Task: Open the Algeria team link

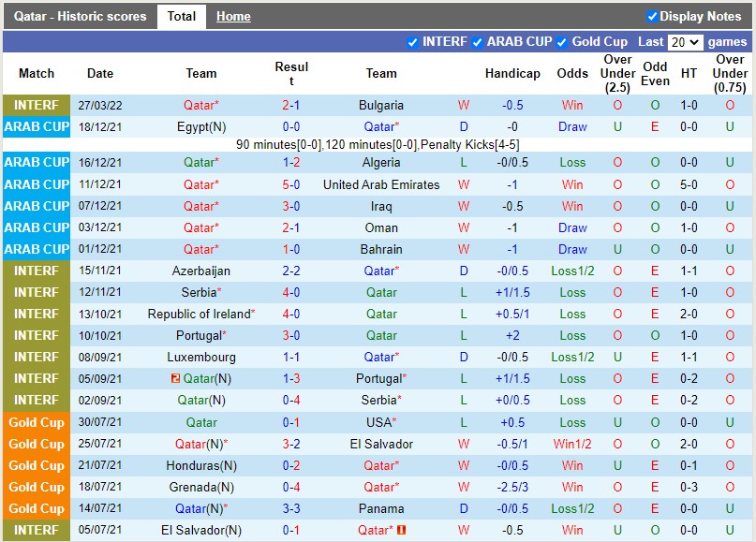Action: pos(381,162)
